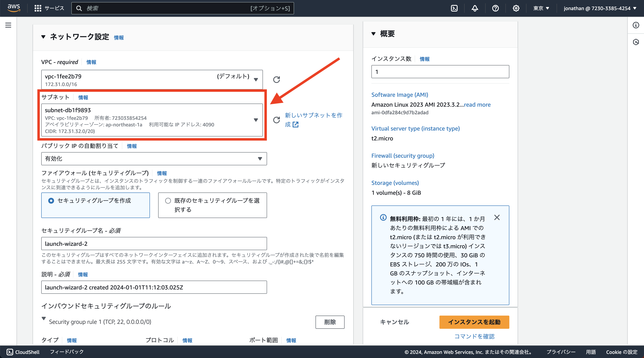This screenshot has width=644, height=358.
Task: Open the AWS help icon
Action: click(x=496, y=8)
